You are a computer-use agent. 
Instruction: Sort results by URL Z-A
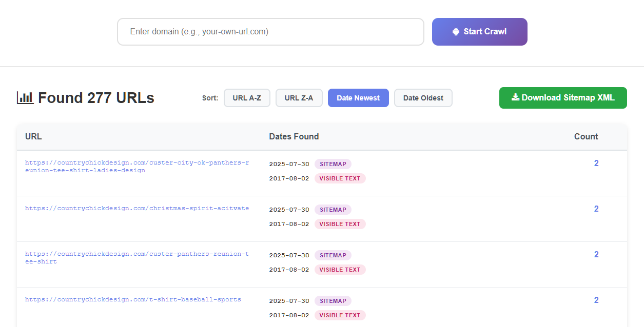tap(299, 98)
